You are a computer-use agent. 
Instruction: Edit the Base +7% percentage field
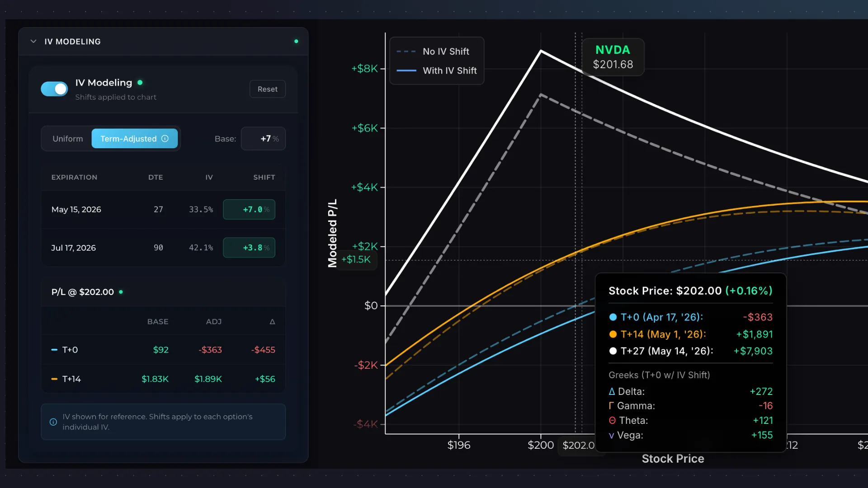pyautogui.click(x=263, y=139)
